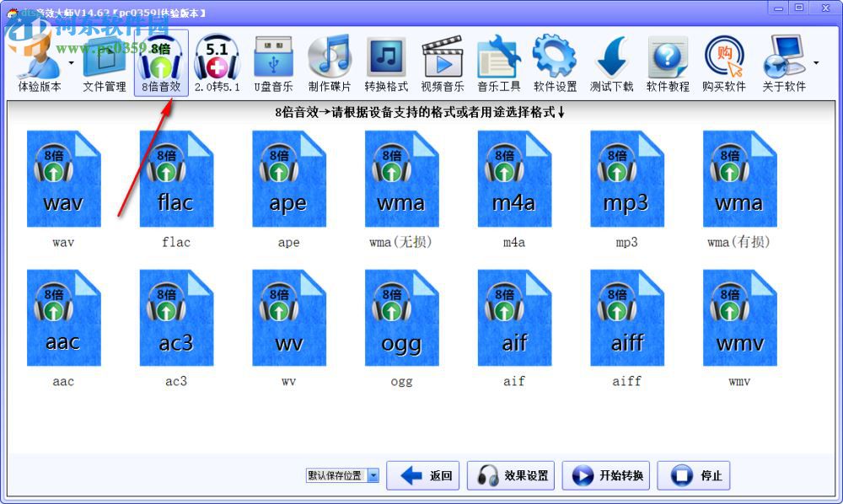
Task: Switch to the 8倍音效 toolbar tab
Action: coord(160,61)
